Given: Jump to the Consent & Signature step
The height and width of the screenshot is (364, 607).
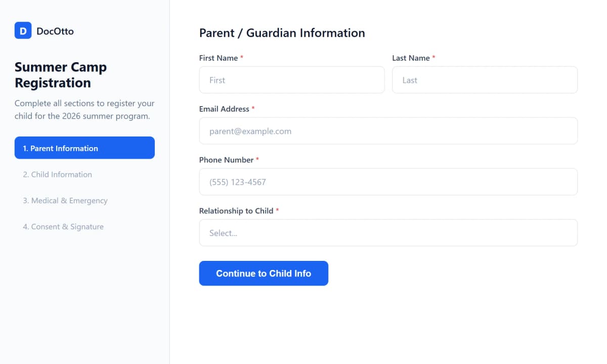Looking at the screenshot, I should (x=63, y=227).
